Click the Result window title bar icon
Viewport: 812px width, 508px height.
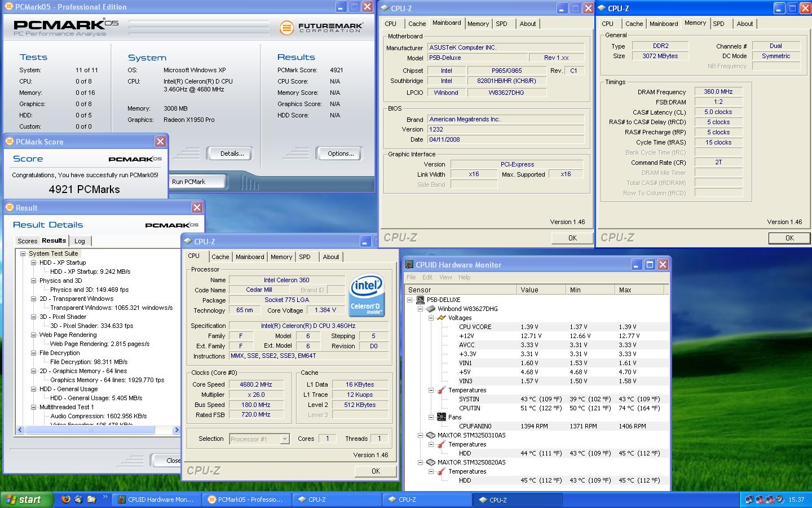(x=10, y=208)
